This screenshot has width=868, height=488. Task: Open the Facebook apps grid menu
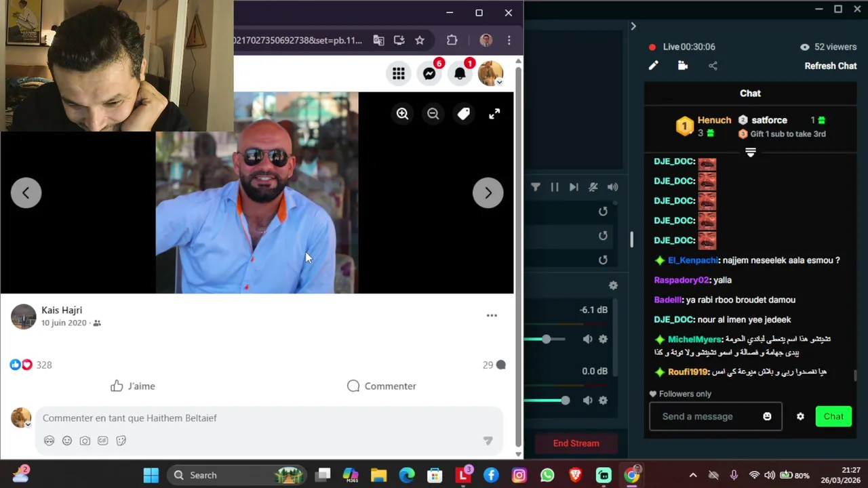click(x=398, y=74)
